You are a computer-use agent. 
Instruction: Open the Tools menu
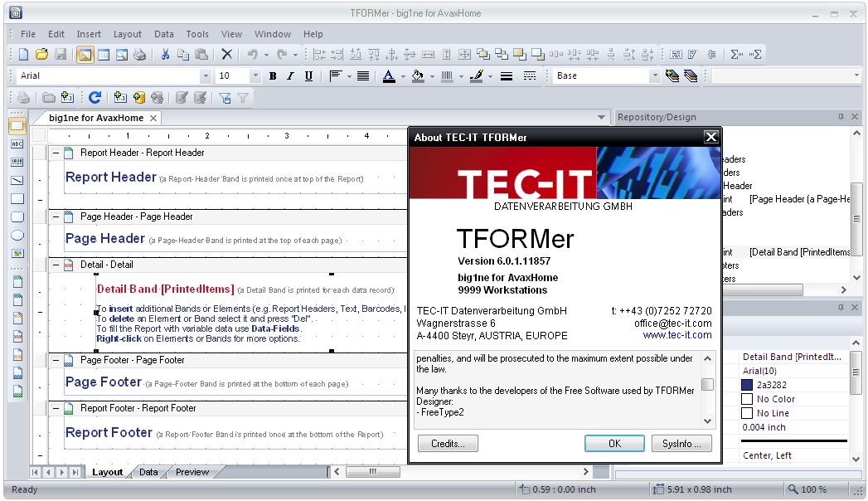(x=197, y=34)
